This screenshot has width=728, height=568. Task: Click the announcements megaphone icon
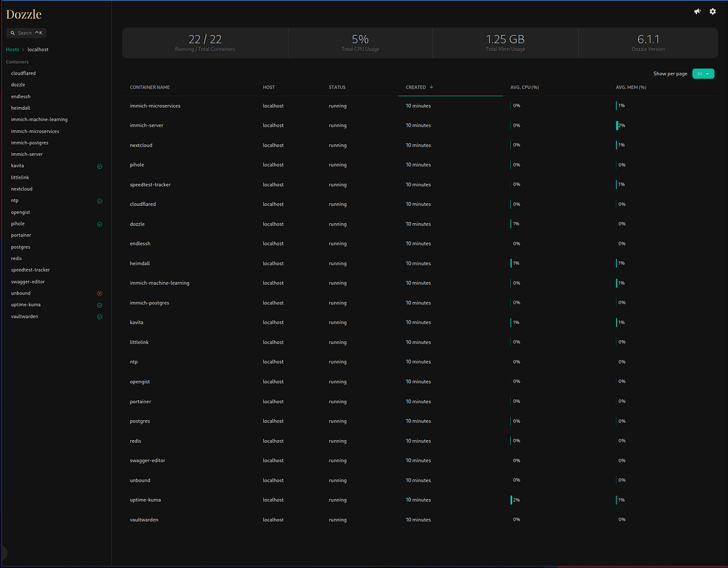click(x=698, y=12)
